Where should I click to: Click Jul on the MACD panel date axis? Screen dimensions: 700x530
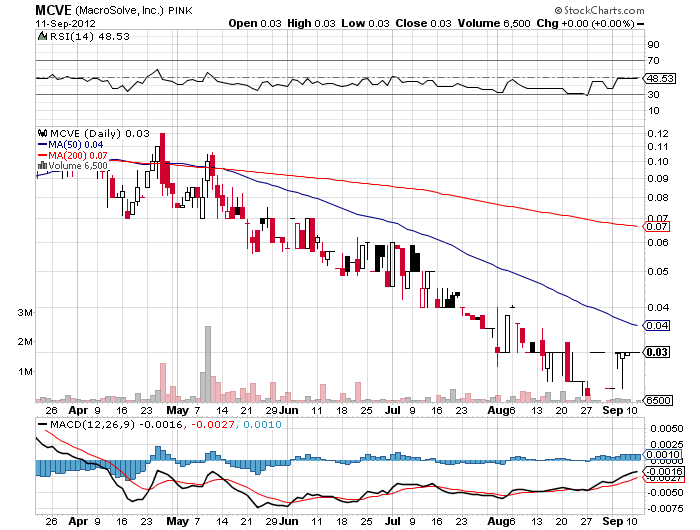392,521
